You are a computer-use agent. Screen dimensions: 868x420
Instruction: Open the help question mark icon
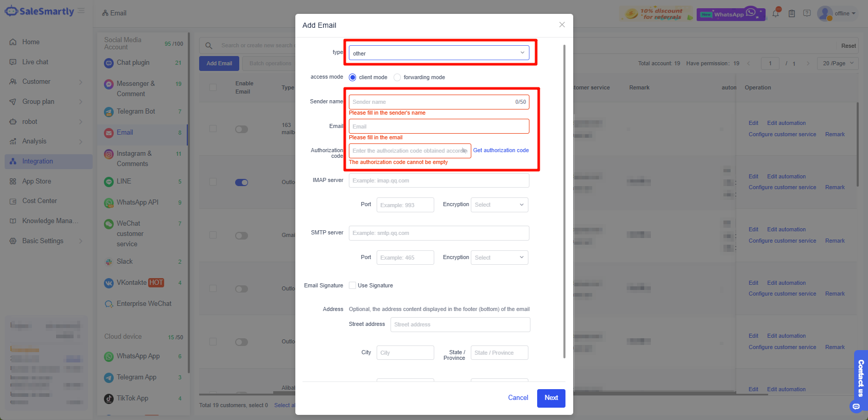[x=807, y=13]
